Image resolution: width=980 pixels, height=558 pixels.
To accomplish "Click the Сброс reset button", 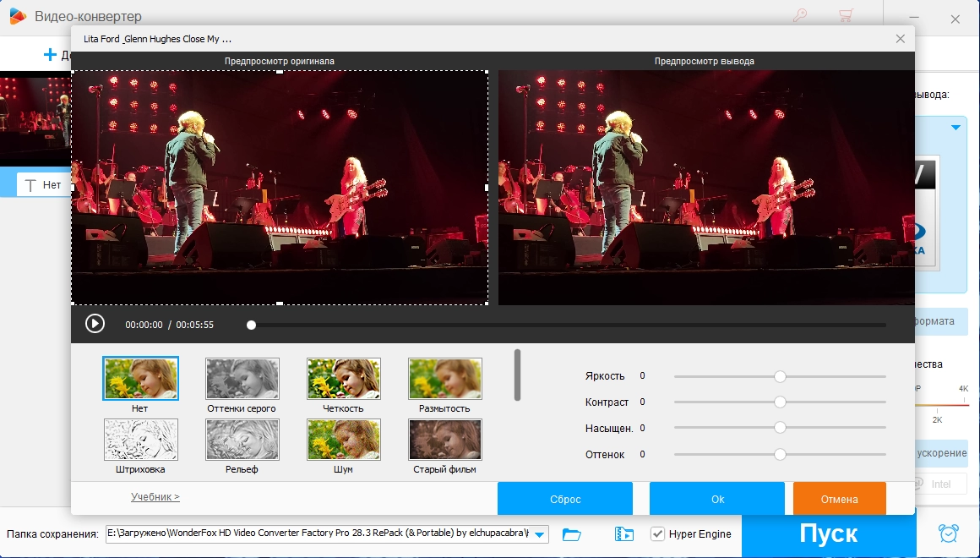I will tap(565, 499).
